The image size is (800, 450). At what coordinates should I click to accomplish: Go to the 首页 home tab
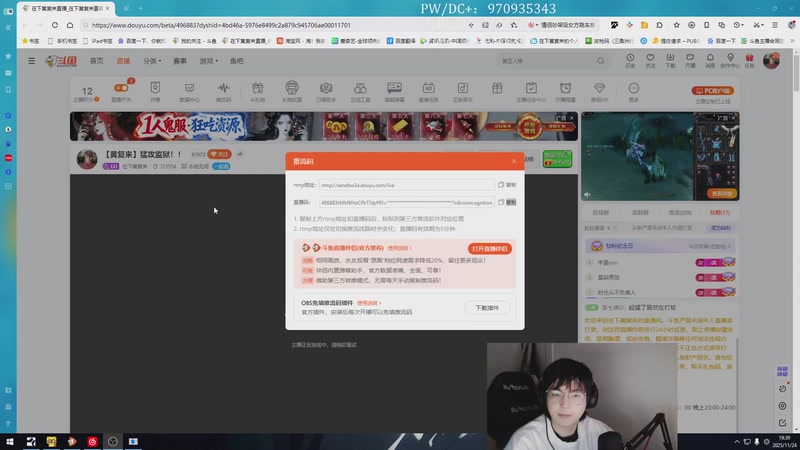pos(96,61)
